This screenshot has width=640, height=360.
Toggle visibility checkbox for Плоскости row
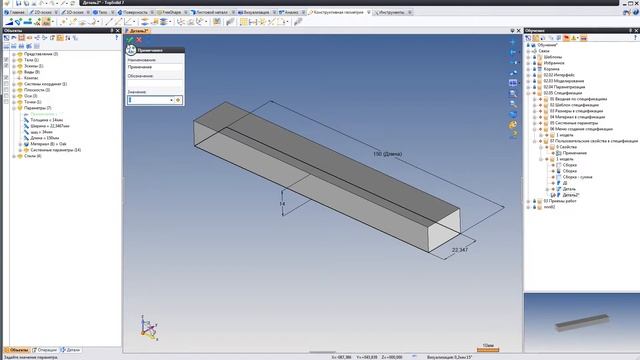tap(6, 90)
